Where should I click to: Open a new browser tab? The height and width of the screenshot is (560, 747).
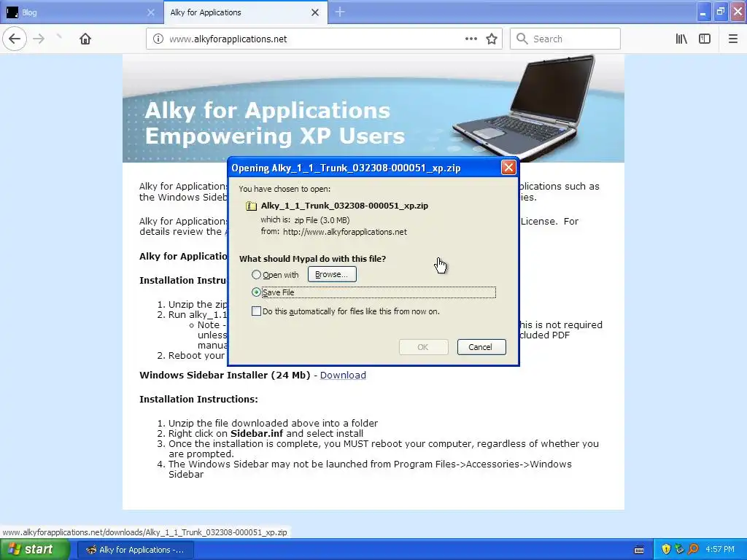340,12
